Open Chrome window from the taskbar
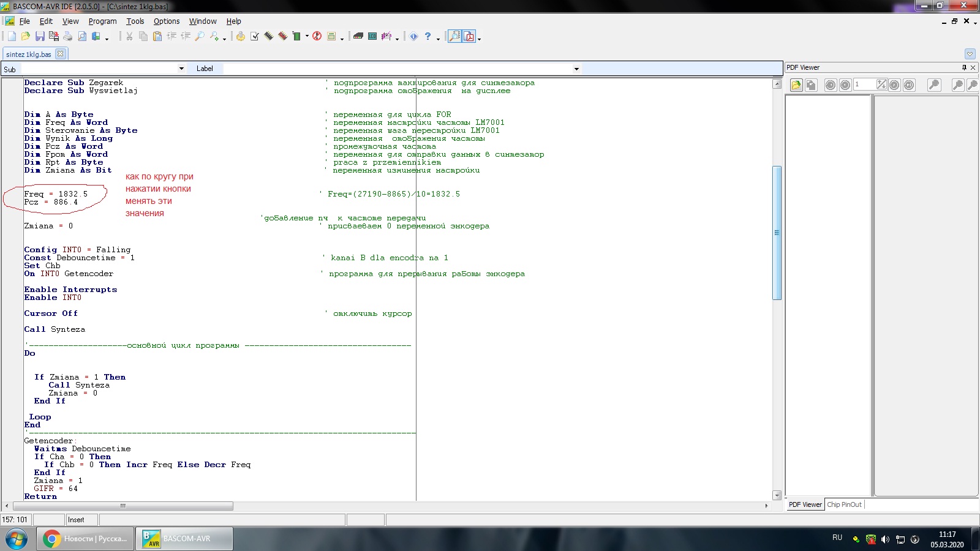 (86, 539)
